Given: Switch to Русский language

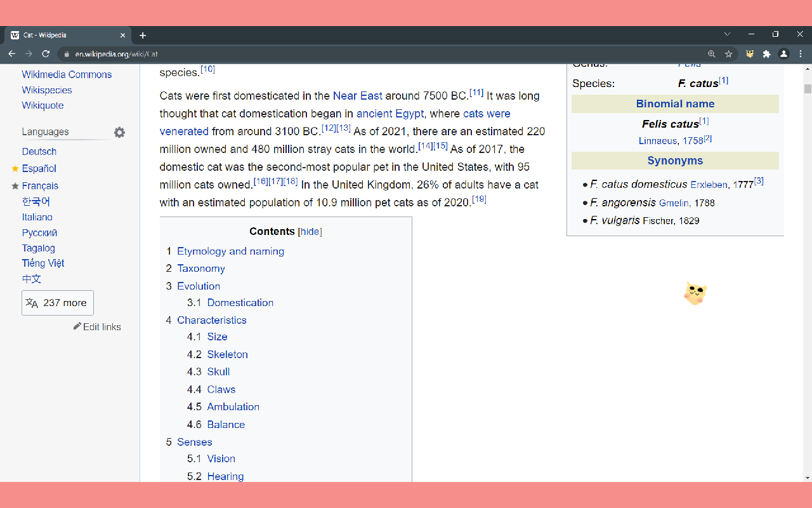Looking at the screenshot, I should pos(39,233).
